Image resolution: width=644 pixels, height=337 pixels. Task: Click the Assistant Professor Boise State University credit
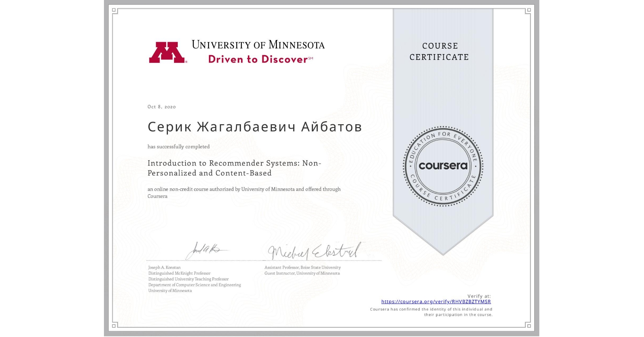(x=302, y=267)
